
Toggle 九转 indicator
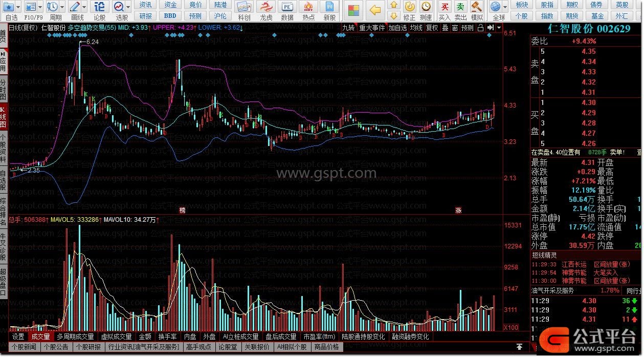click(x=348, y=28)
